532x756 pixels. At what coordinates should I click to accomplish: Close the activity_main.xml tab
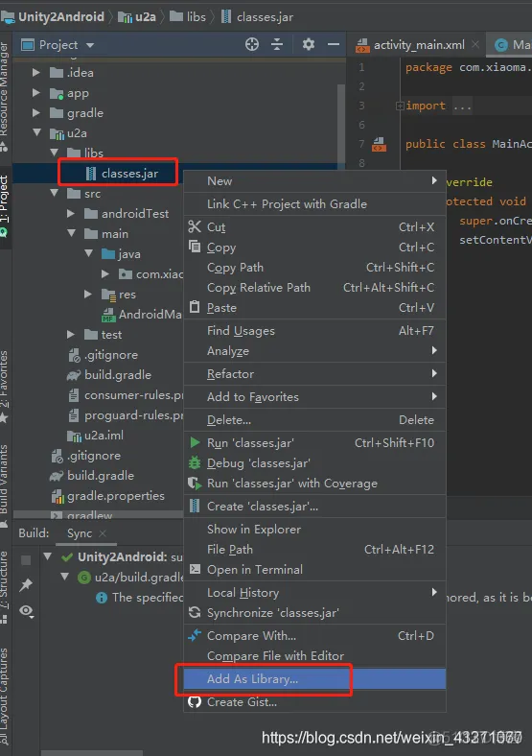click(x=475, y=44)
